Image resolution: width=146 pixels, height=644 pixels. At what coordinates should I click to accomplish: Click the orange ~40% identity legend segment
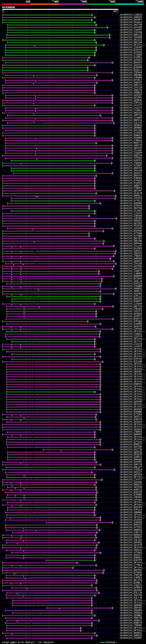click(45, 4)
